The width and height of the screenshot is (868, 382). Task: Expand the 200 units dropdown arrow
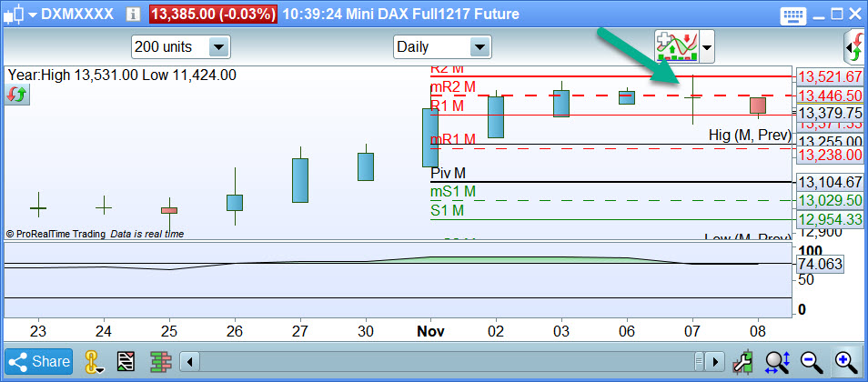pyautogui.click(x=218, y=47)
